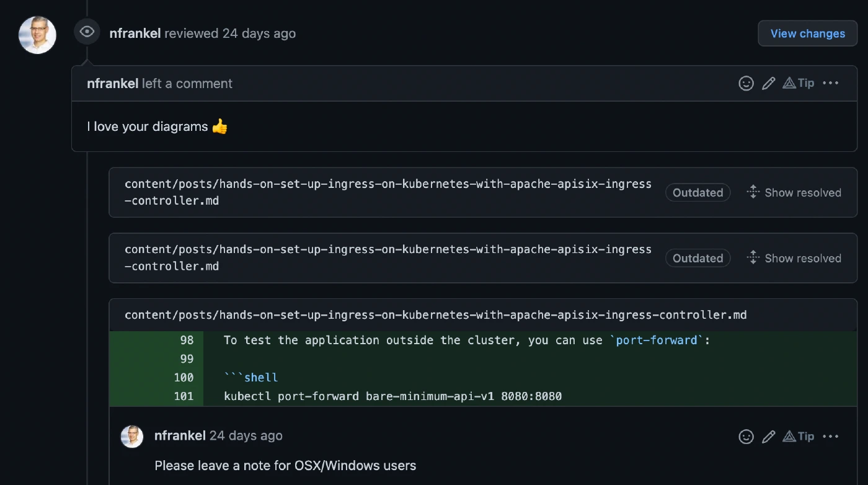This screenshot has width=868, height=485.
Task: Click line number 98 in the diff
Action: click(187, 340)
